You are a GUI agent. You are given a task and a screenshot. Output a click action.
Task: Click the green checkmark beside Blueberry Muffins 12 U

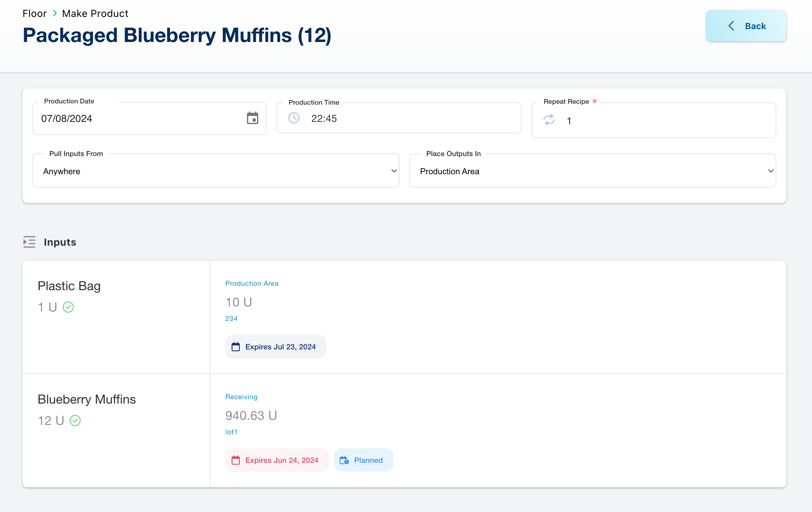(75, 421)
